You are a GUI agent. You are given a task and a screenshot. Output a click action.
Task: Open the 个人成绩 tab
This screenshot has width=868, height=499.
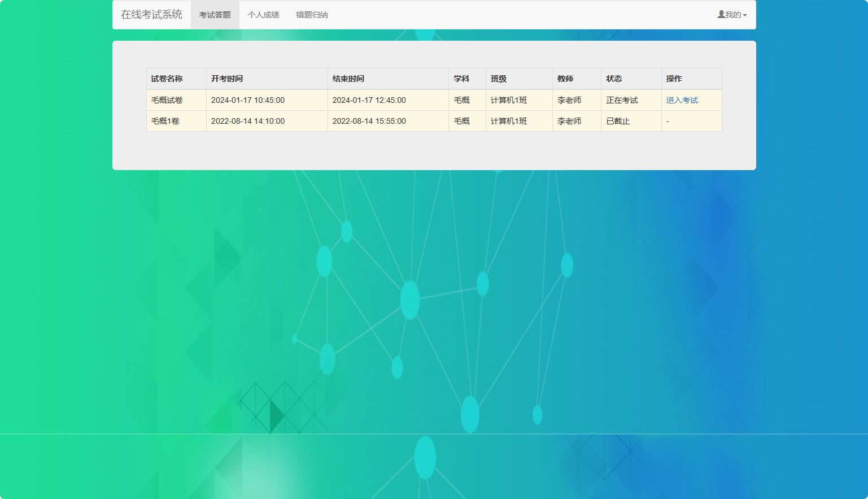point(263,14)
